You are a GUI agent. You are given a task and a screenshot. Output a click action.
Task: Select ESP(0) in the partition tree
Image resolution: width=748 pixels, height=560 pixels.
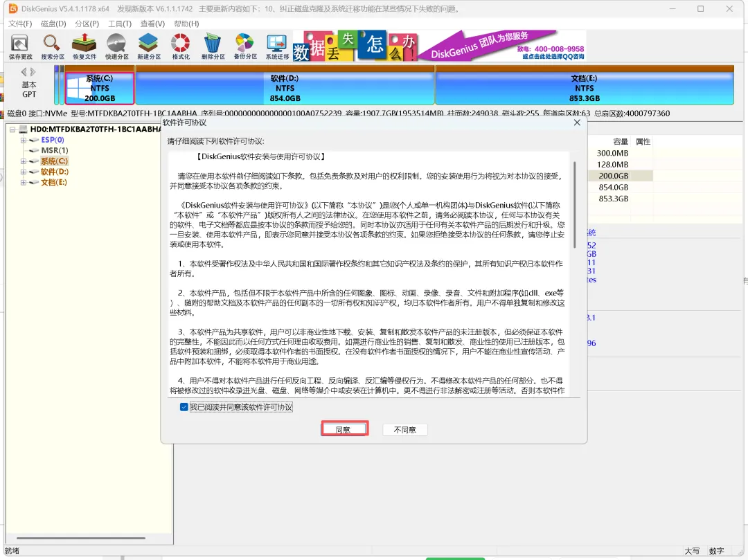coord(53,140)
